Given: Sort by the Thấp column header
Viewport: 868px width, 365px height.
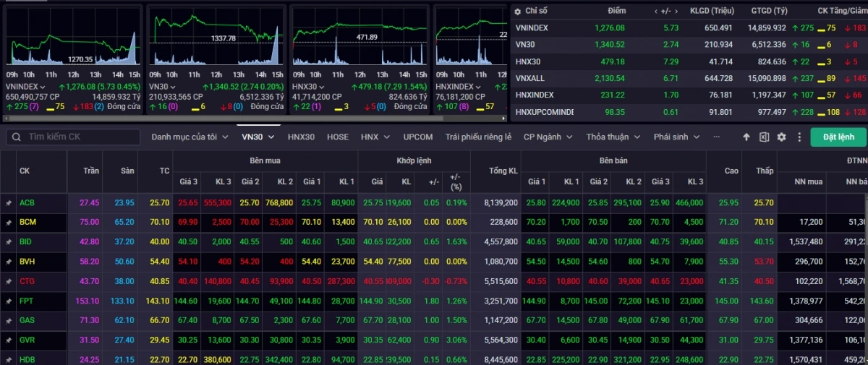Looking at the screenshot, I should click(759, 171).
